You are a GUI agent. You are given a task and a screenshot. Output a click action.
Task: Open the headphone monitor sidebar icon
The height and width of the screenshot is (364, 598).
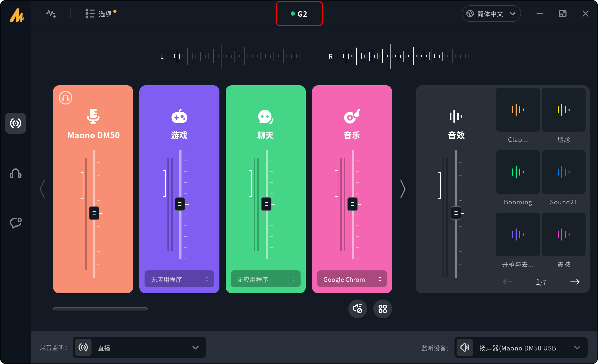click(16, 173)
